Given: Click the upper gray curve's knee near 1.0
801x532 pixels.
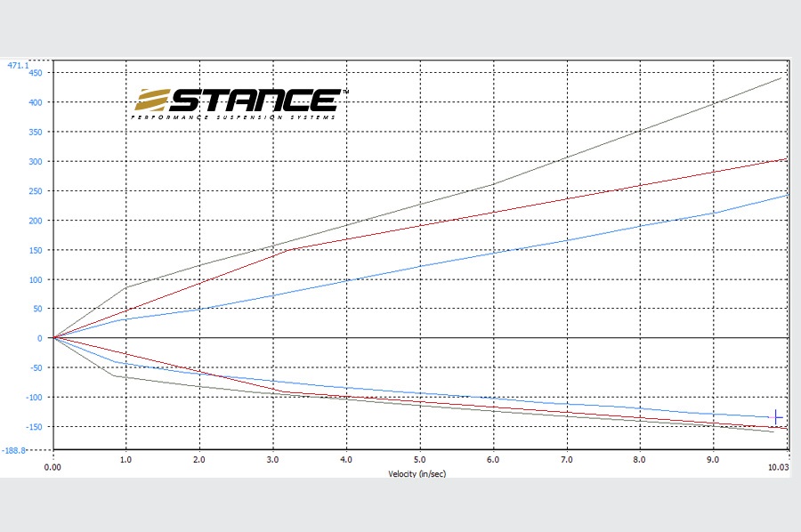Looking at the screenshot, I should point(126,287).
